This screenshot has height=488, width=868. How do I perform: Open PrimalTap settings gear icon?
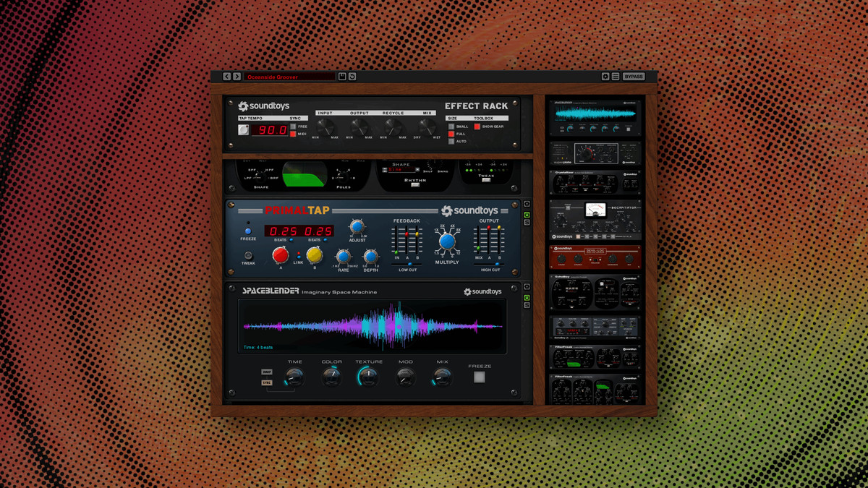pyautogui.click(x=527, y=205)
